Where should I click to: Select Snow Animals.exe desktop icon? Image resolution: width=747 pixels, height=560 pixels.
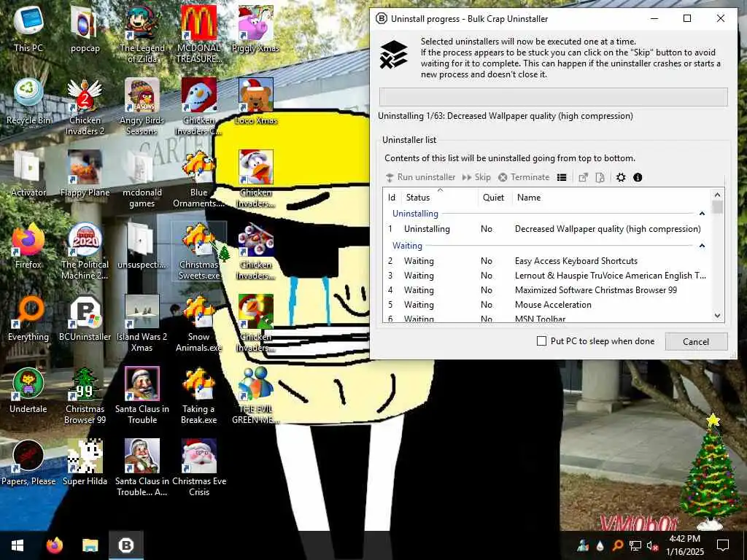pyautogui.click(x=198, y=323)
